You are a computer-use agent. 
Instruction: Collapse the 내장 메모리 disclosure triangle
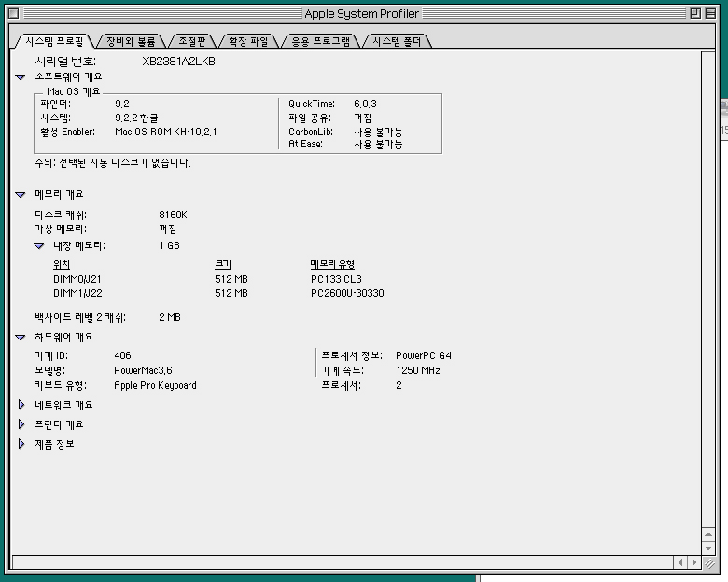point(39,246)
